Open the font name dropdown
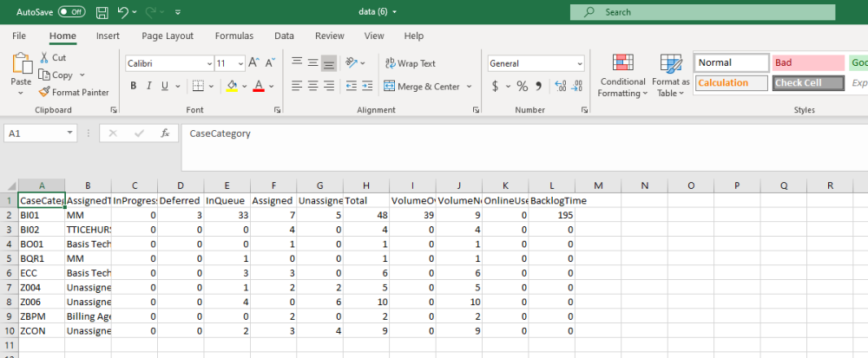868x358 pixels. click(208, 63)
